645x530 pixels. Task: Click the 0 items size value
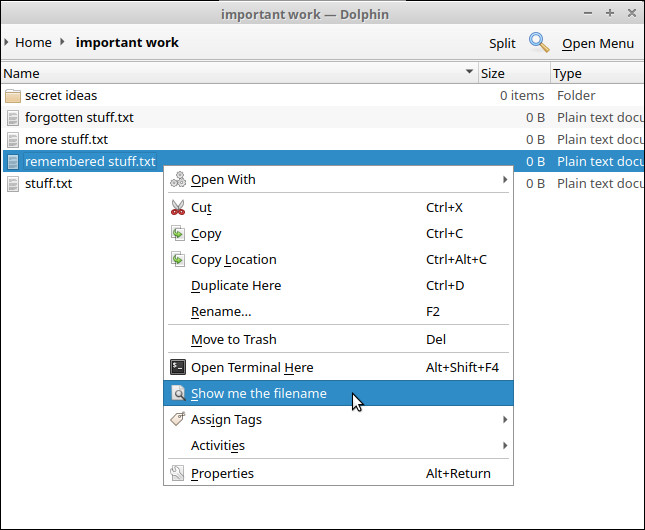[522, 95]
